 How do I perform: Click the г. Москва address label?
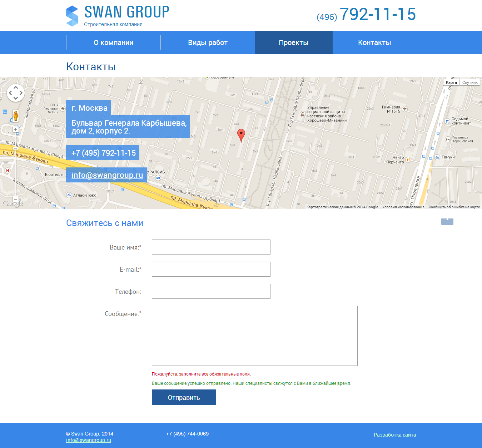(x=89, y=108)
